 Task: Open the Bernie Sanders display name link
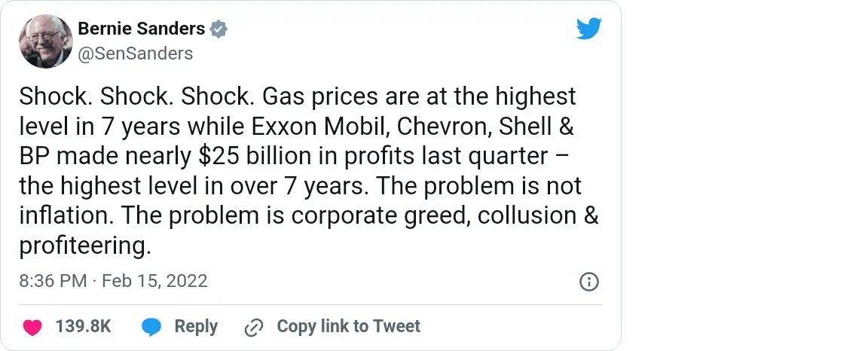142,29
